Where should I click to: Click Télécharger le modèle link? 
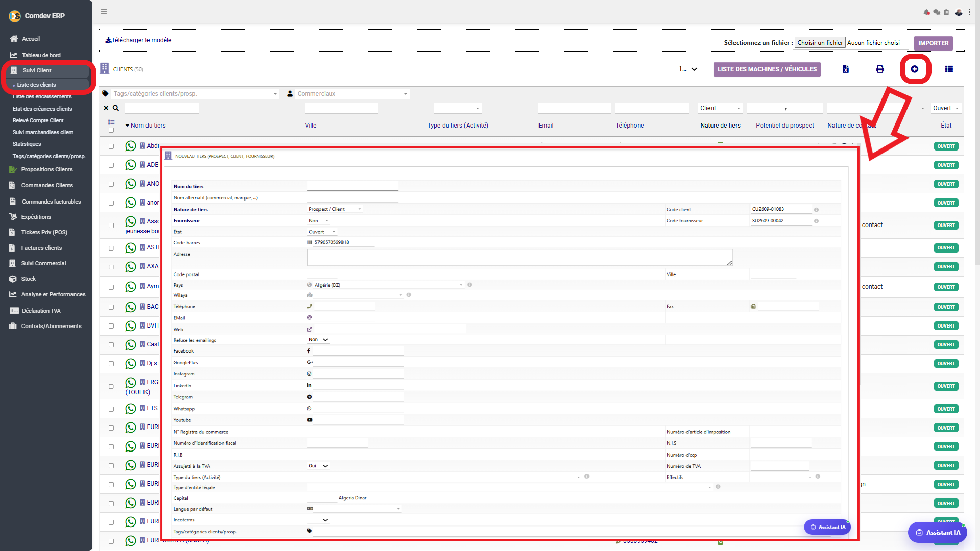138,40
